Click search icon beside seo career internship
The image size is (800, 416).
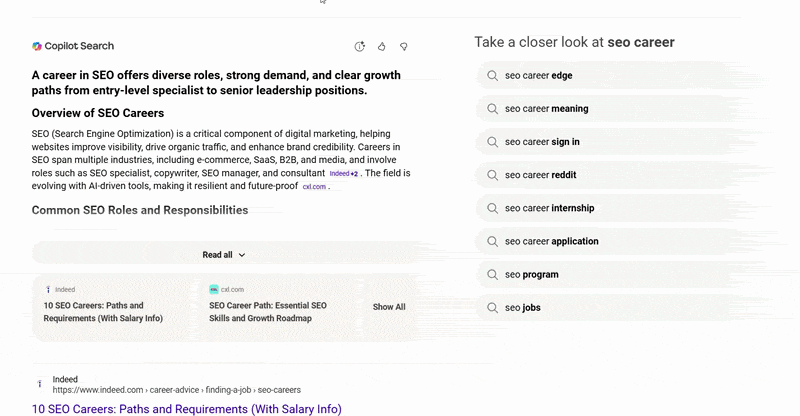(492, 208)
